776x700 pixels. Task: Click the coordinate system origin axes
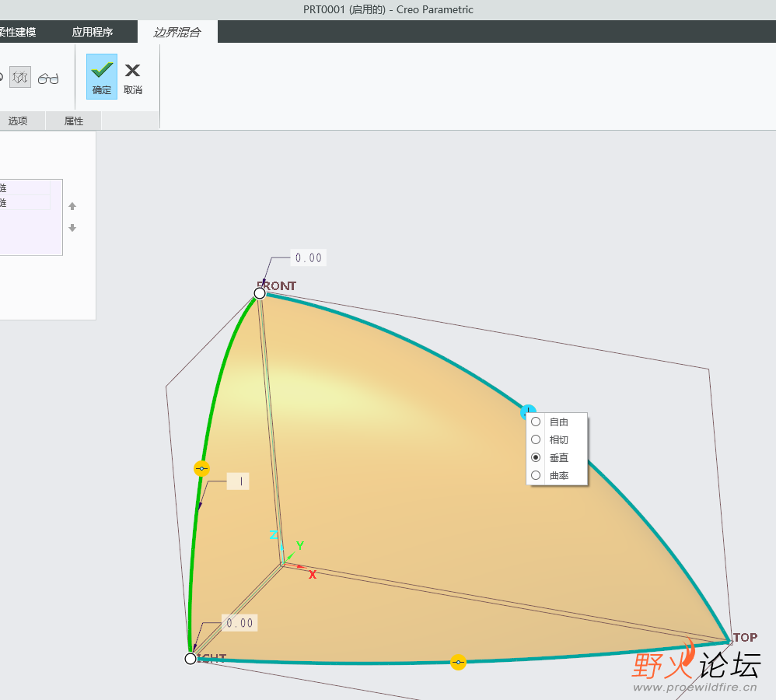tap(284, 563)
